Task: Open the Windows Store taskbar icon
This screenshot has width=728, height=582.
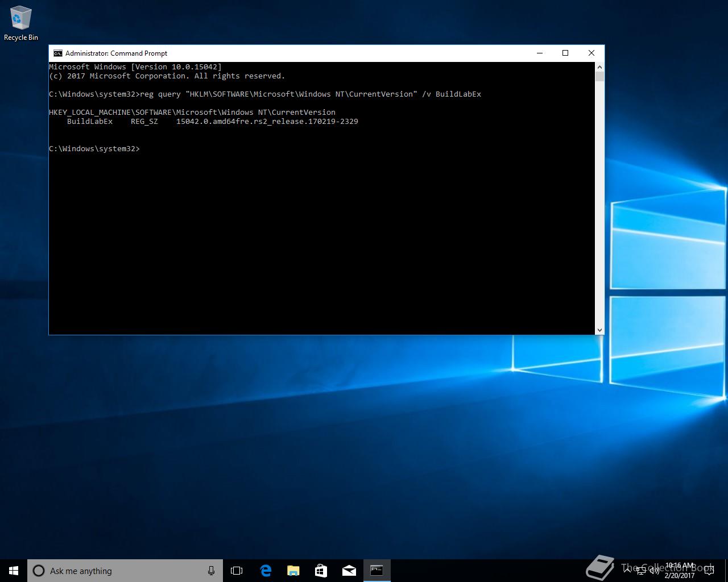Action: coord(321,571)
